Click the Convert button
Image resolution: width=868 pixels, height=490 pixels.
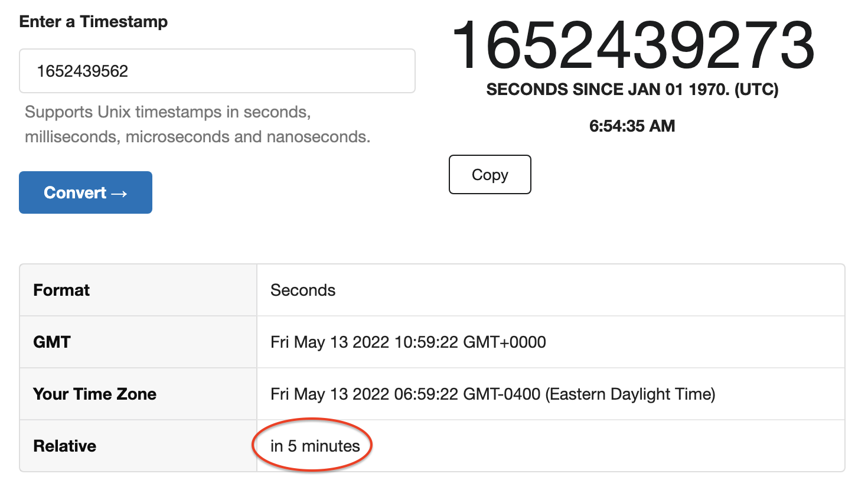85,192
